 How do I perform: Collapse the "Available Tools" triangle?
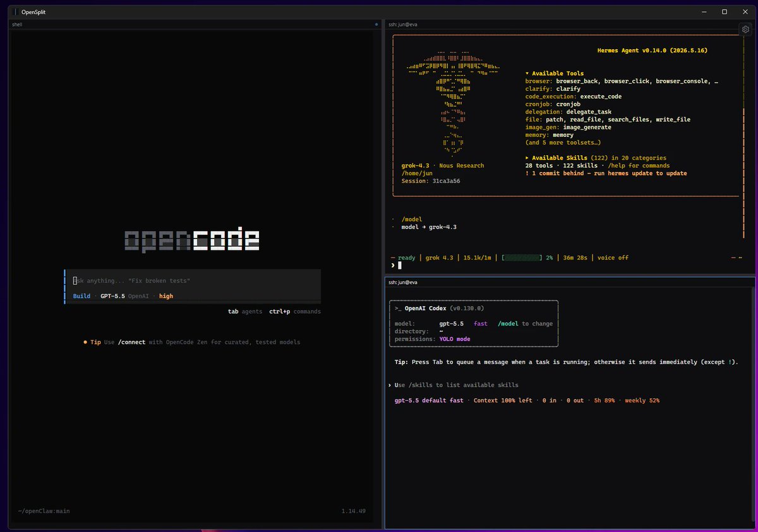[527, 73]
